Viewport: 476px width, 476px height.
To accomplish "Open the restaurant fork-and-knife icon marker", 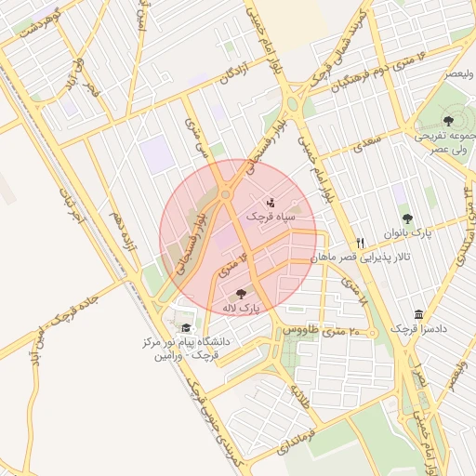I will pyautogui.click(x=360, y=243).
